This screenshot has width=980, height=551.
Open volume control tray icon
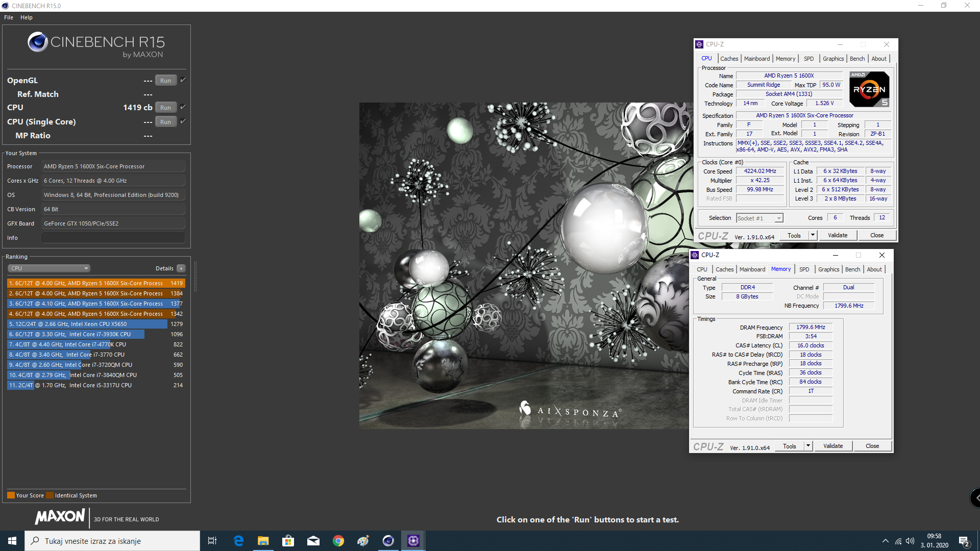[910, 541]
